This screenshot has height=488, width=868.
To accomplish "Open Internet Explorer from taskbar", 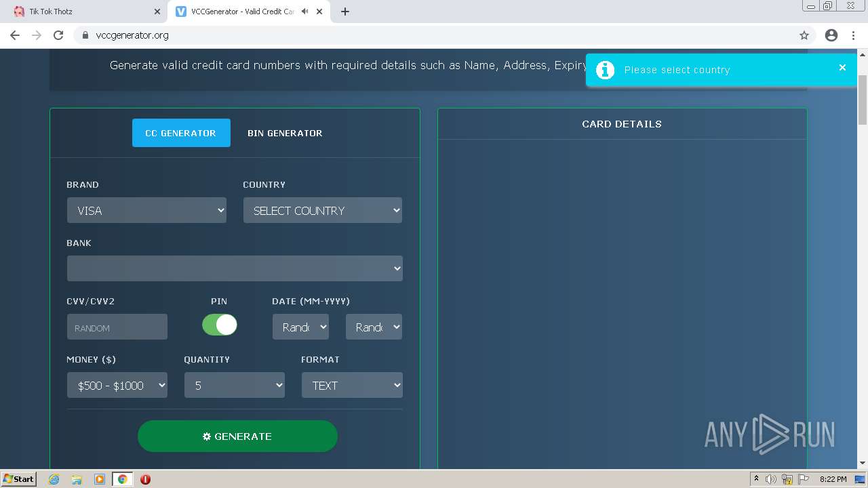I will (x=54, y=479).
